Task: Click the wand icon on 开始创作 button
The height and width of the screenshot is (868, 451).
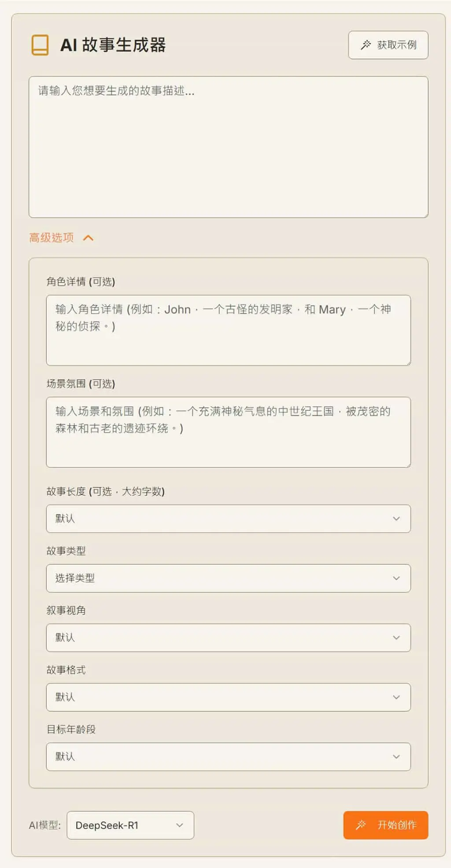Action: [x=361, y=825]
